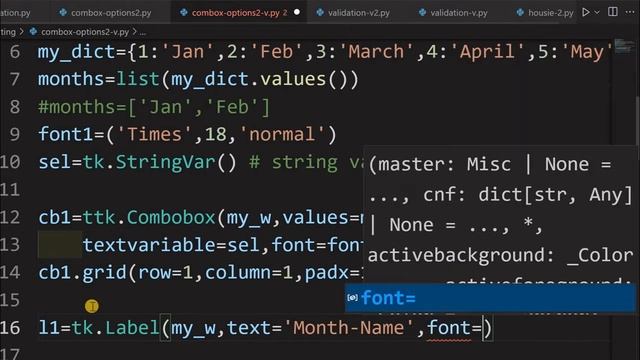This screenshot has height=360, width=640.
Task: Click cb1.grid call in line 14
Action: point(83,272)
